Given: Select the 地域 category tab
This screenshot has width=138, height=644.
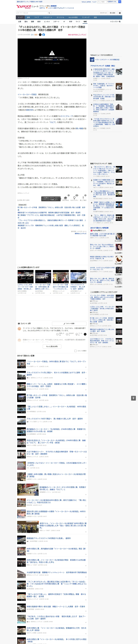Looking at the screenshot, I should pyautogui.click(x=85, y=21).
